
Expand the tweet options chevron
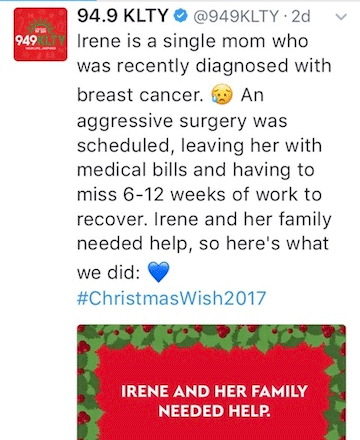(x=341, y=17)
